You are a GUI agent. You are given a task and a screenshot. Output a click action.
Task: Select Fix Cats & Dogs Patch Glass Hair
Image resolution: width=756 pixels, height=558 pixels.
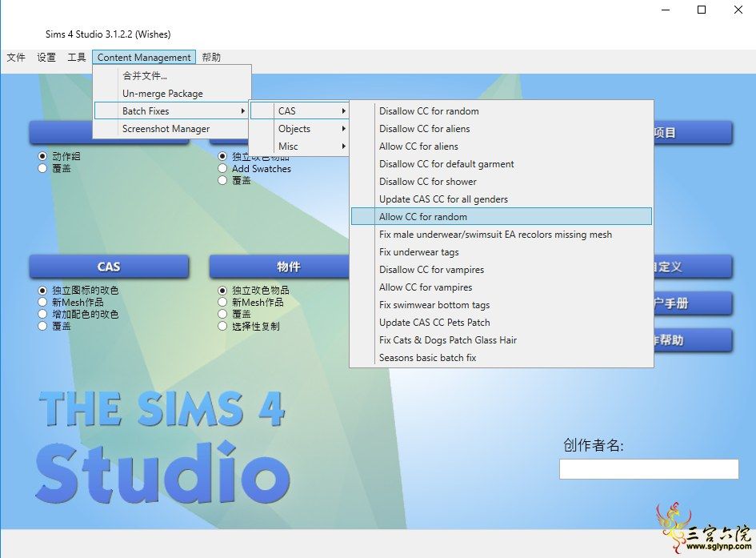tap(502, 340)
